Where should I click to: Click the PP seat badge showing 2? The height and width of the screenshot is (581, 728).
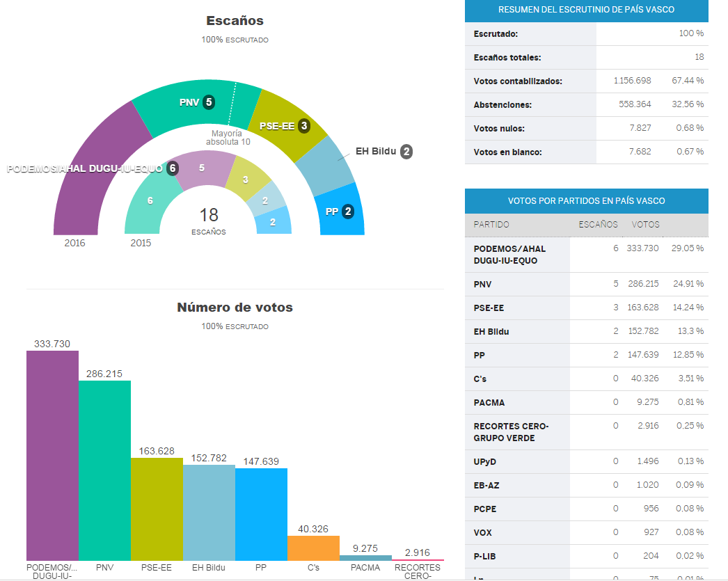pos(348,212)
